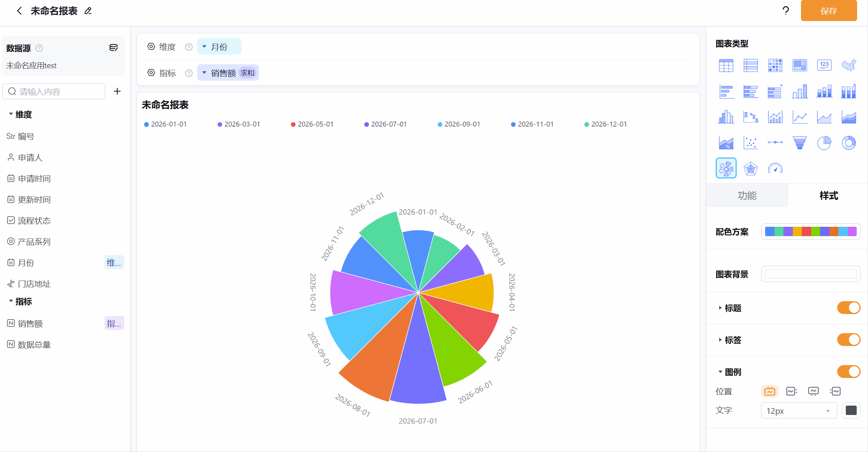Viewport: 868px width, 452px height.
Task: Select the detail table chart type
Action: coord(726,65)
